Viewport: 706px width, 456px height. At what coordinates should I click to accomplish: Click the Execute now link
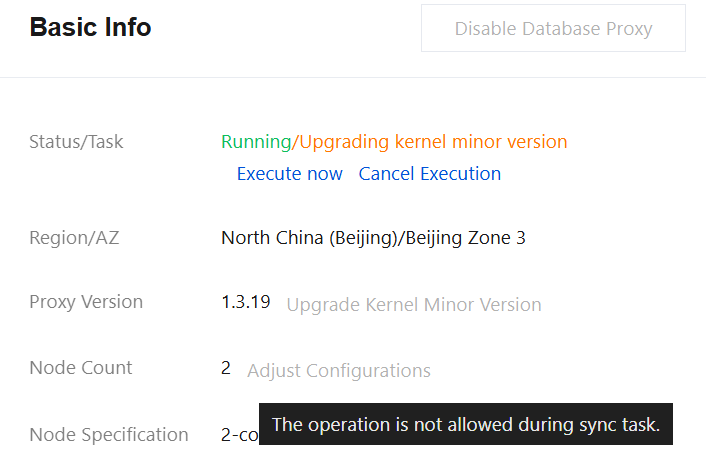click(289, 174)
